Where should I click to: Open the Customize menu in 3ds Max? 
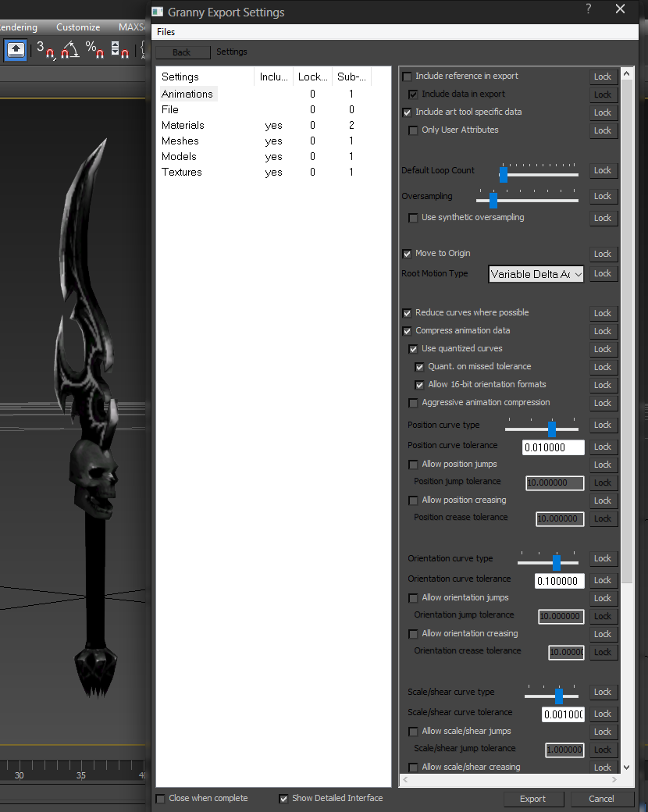click(78, 27)
